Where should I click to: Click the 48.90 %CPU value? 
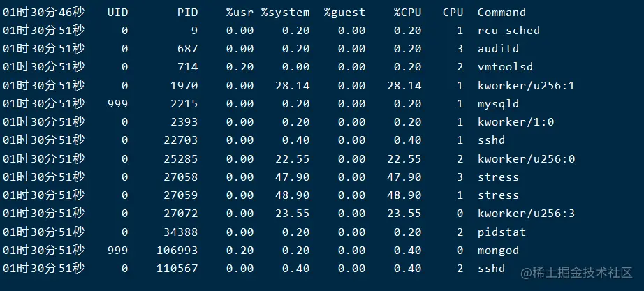tap(404, 195)
